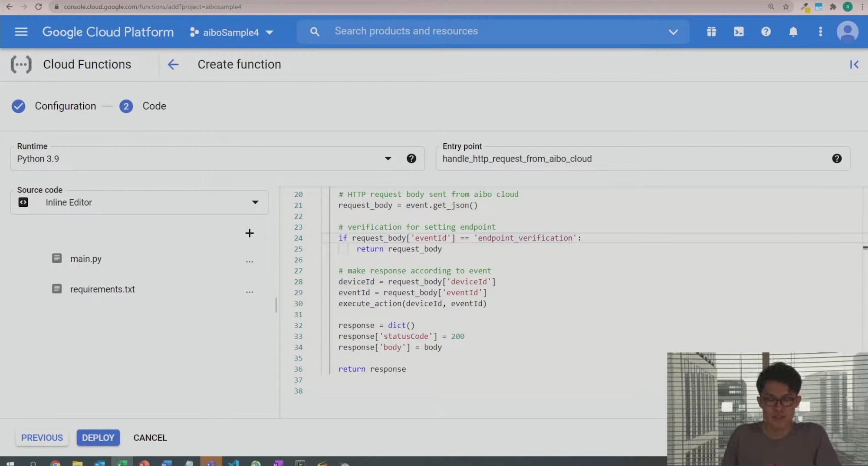The width and height of the screenshot is (868, 466).
Task: Click the CANCEL button
Action: 150,438
